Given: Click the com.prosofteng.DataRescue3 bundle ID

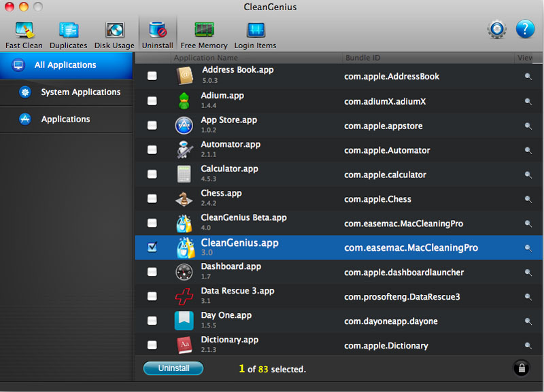Looking at the screenshot, I should (x=402, y=297).
